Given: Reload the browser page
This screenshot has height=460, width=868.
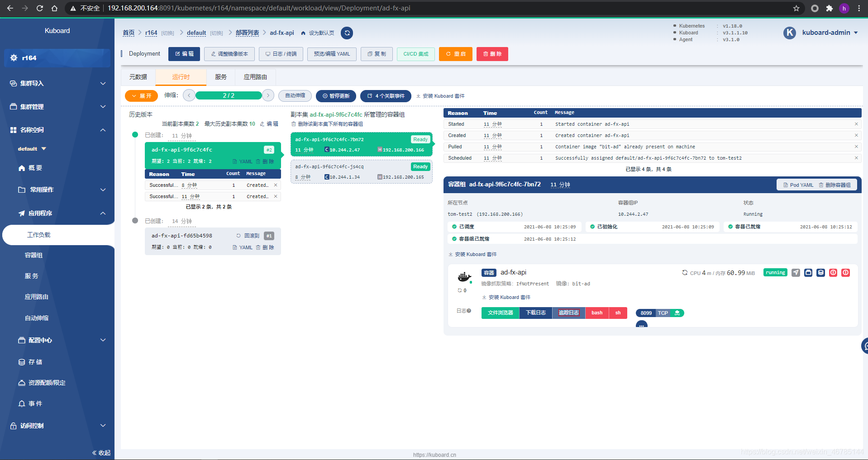Looking at the screenshot, I should [40, 8].
